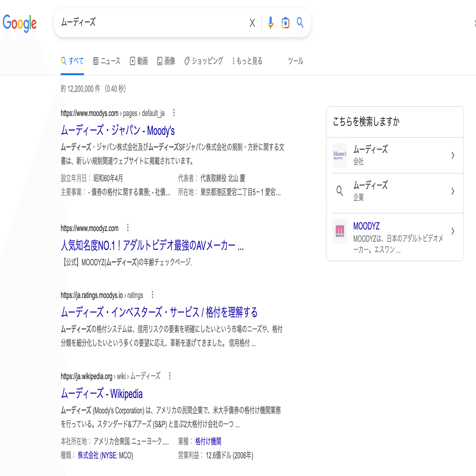Click the search magnifying glass icon
The height and width of the screenshot is (476, 476).
coord(299,22)
